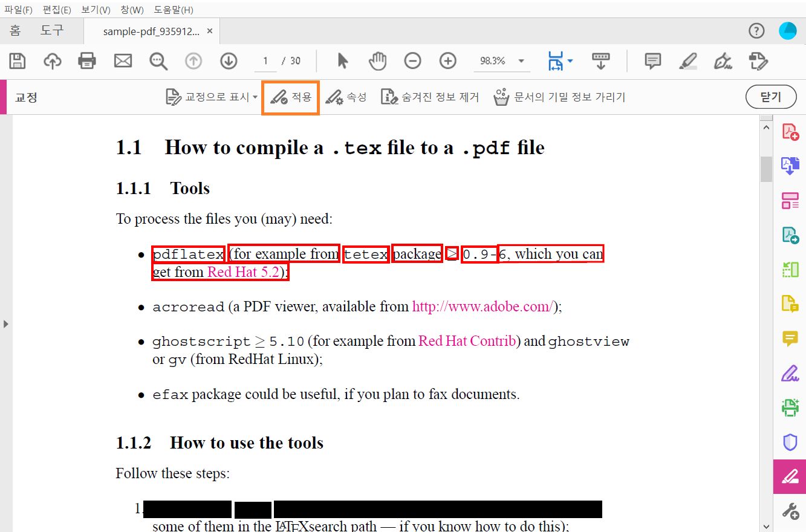The image size is (806, 532).
Task: Go to previous page arrow
Action: point(193,60)
